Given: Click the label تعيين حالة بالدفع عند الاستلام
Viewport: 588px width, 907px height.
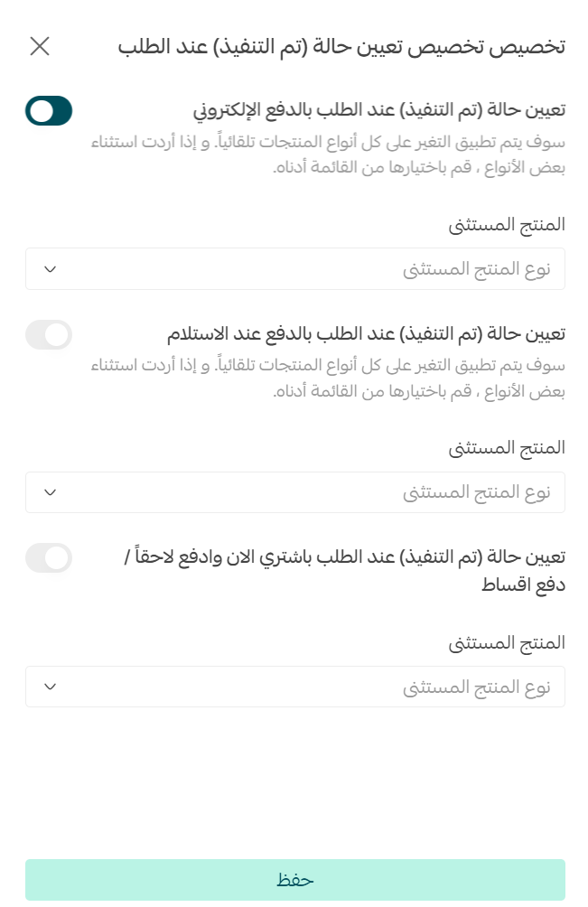Looking at the screenshot, I should click(366, 333).
